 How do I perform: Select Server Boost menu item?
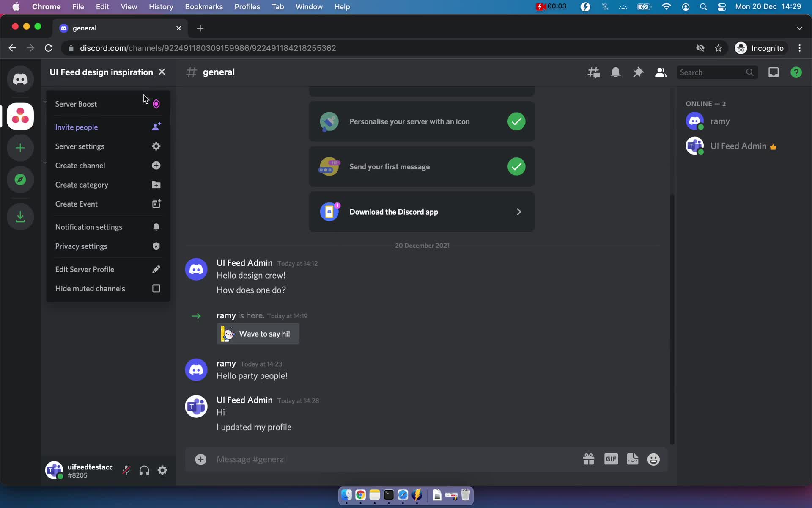point(108,104)
